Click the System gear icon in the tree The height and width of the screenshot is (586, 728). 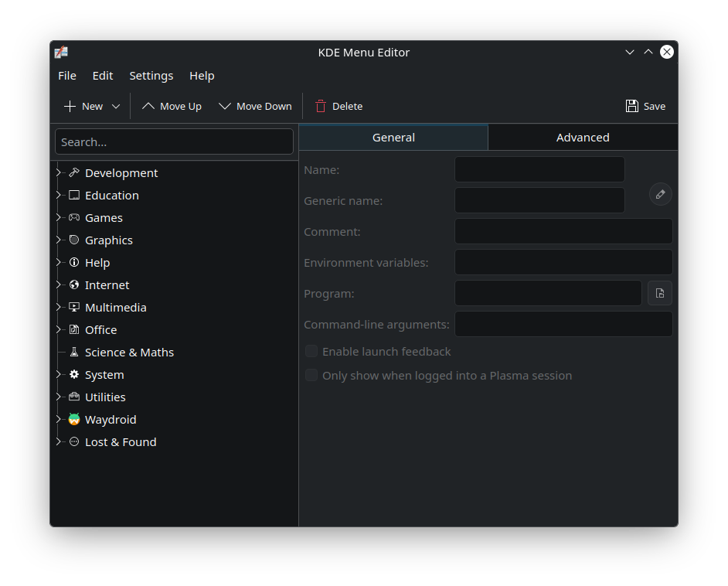coord(74,374)
